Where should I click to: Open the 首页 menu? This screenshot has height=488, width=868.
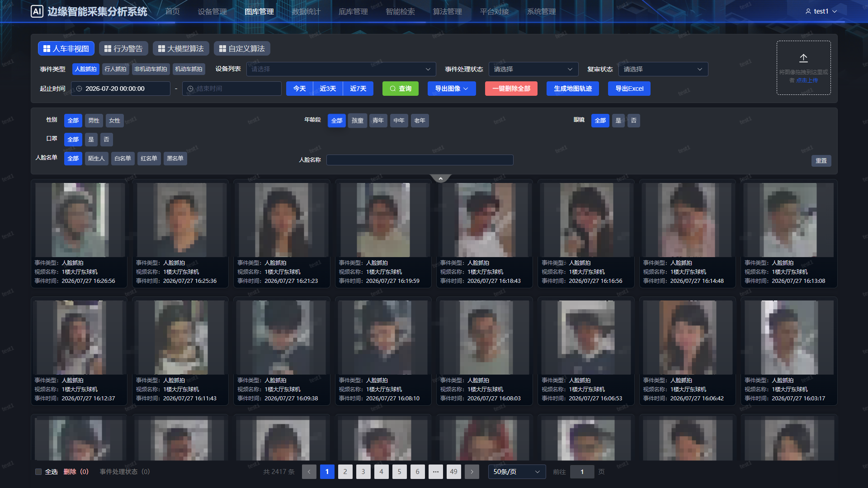[172, 11]
